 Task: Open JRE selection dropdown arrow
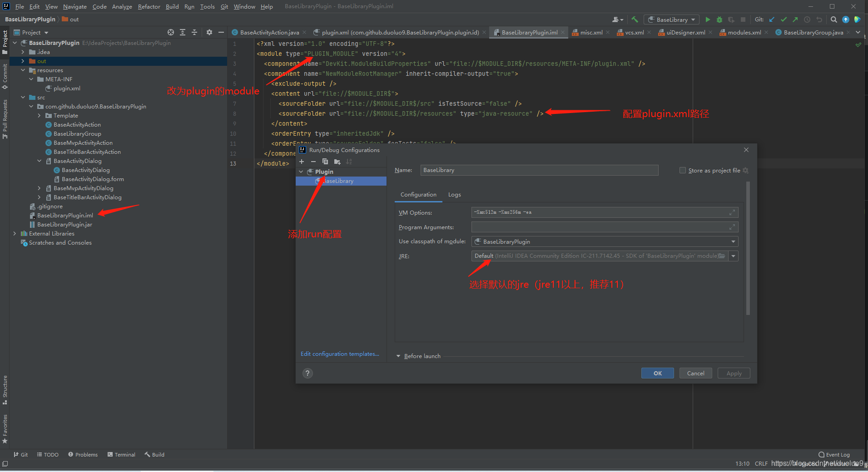click(x=733, y=256)
